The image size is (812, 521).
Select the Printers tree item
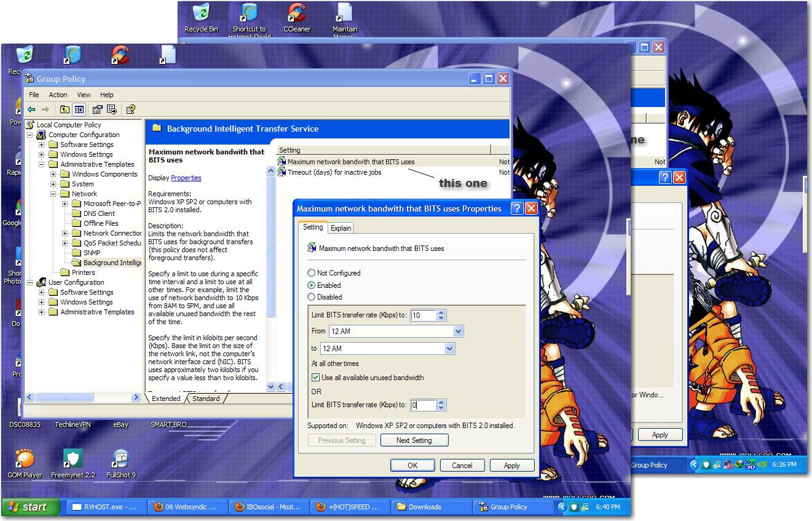pos(83,272)
